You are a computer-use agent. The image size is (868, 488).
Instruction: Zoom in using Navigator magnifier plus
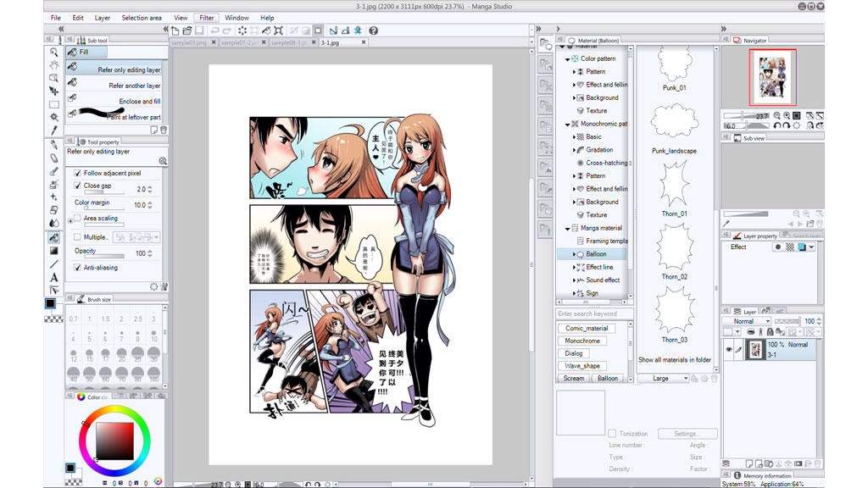[x=787, y=115]
